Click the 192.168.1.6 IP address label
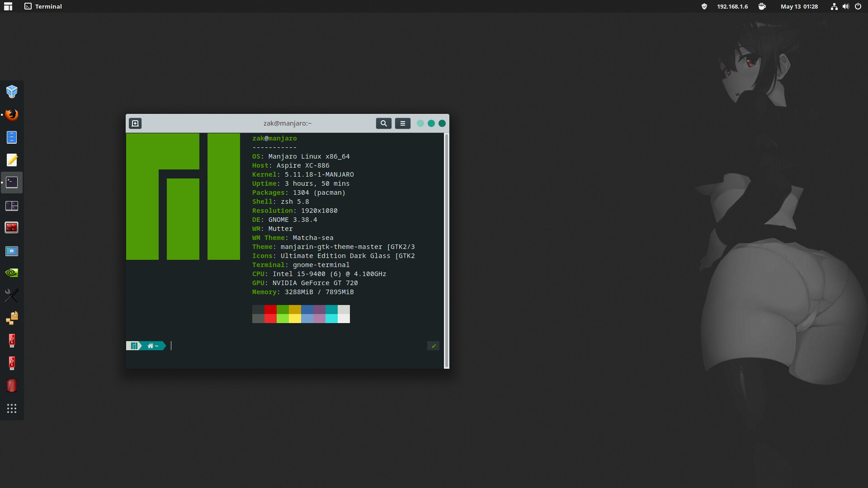Screen dimensions: 868x488 pos(732,6)
